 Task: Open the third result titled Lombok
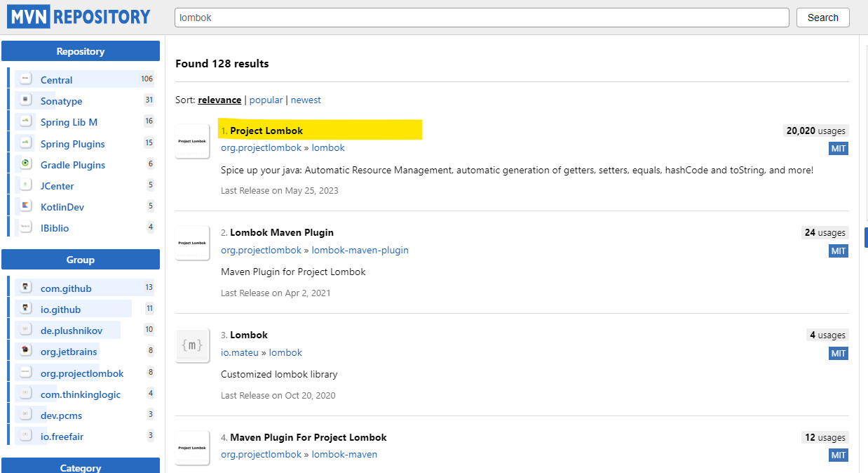click(x=249, y=335)
